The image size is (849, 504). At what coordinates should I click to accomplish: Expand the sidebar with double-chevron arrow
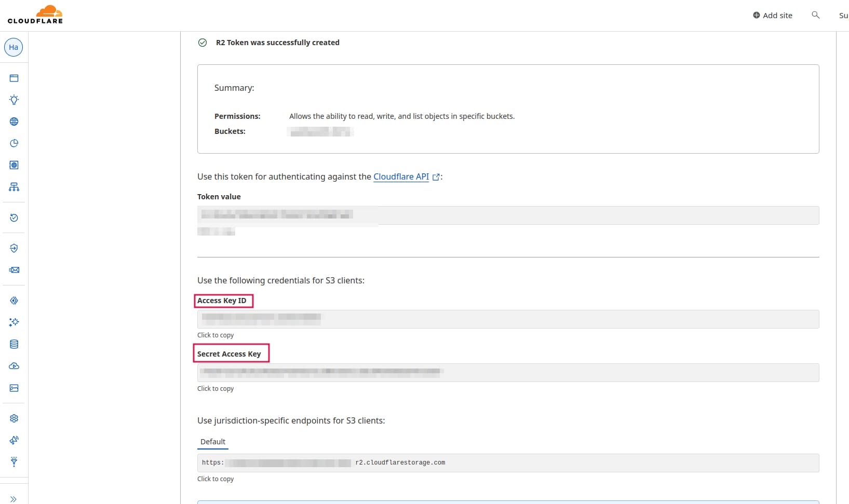tap(14, 499)
